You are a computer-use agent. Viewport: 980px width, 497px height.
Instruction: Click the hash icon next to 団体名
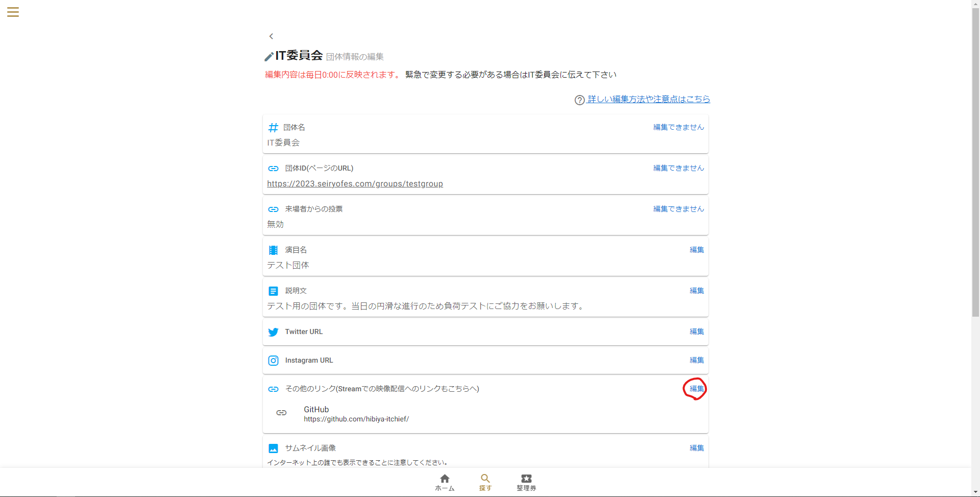[x=273, y=128]
